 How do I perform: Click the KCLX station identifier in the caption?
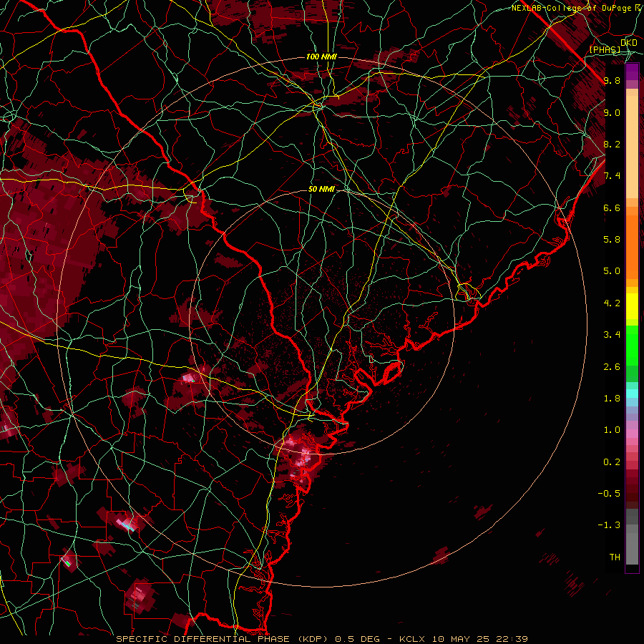coord(413,639)
